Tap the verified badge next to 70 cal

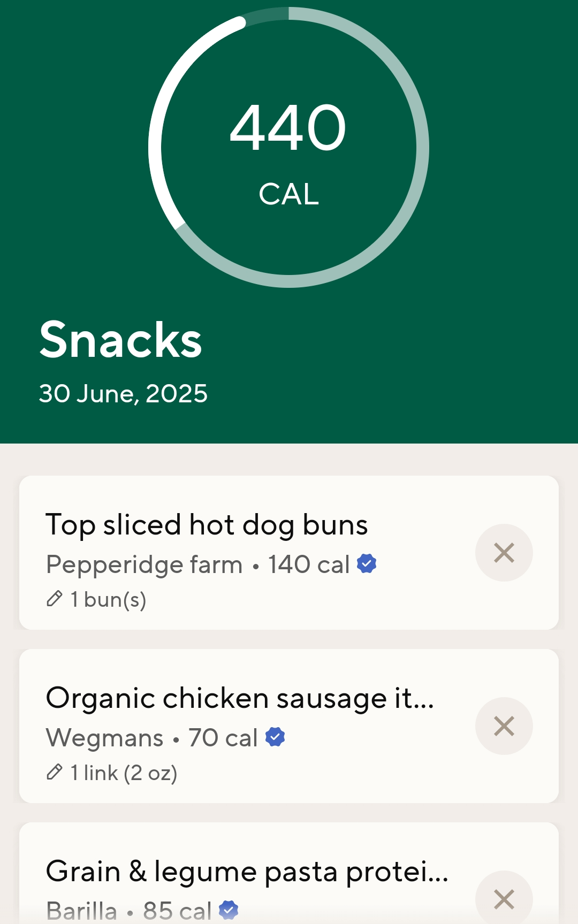pos(275,737)
